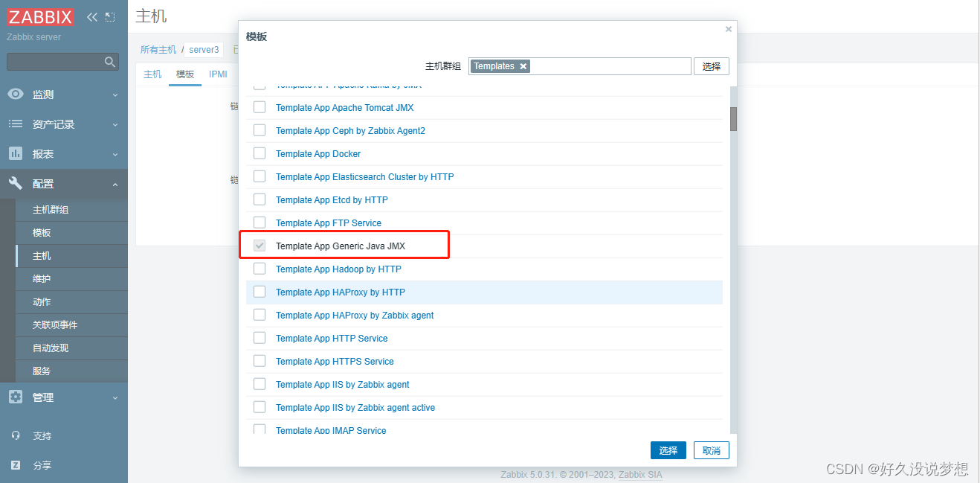
Task: Tick Template App Elasticsearch Cluster by HTTP checkbox
Action: click(259, 176)
